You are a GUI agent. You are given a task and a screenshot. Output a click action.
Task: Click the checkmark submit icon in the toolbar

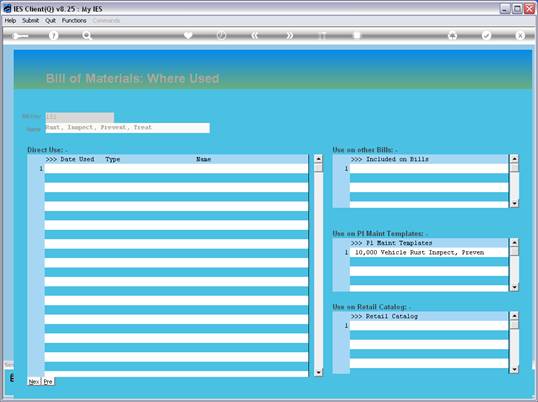point(486,35)
